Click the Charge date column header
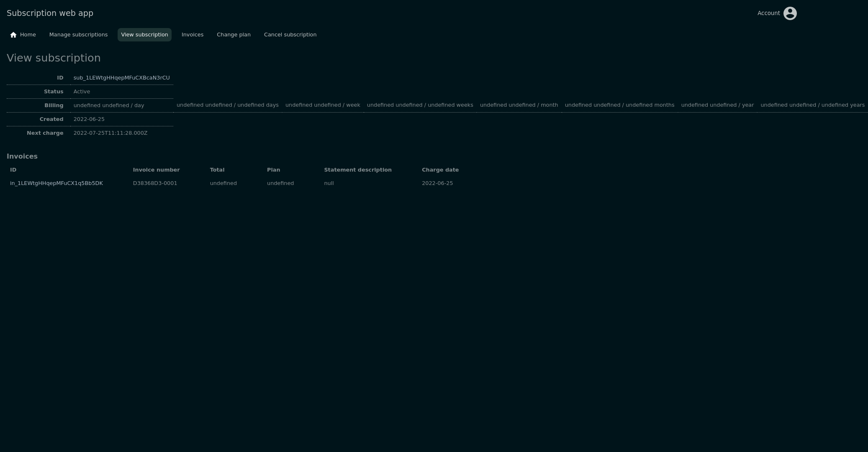 tap(440, 170)
